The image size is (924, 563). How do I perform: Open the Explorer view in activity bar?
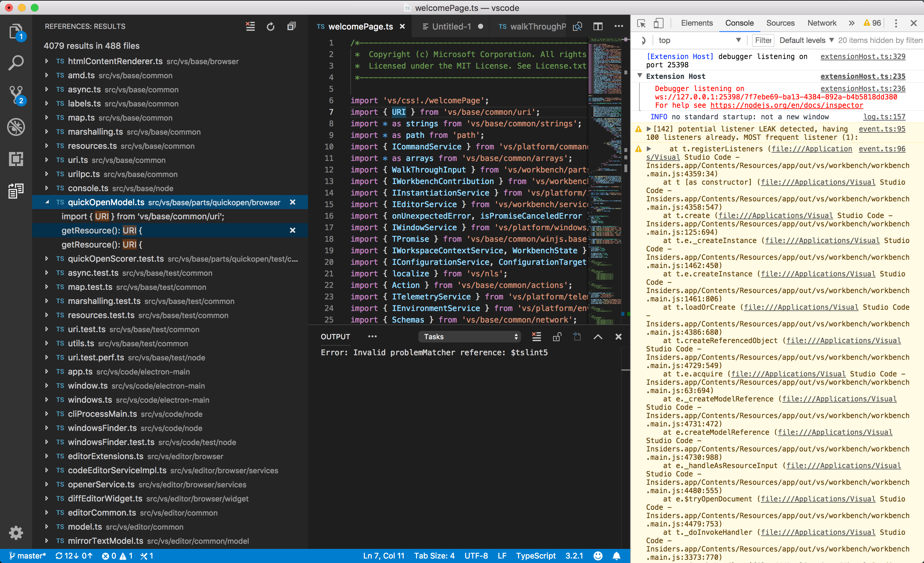click(x=16, y=32)
